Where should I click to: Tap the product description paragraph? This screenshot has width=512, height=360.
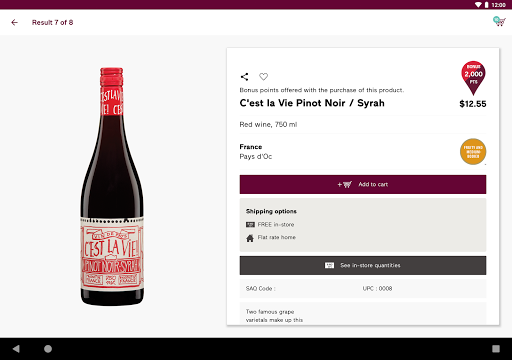click(x=274, y=316)
